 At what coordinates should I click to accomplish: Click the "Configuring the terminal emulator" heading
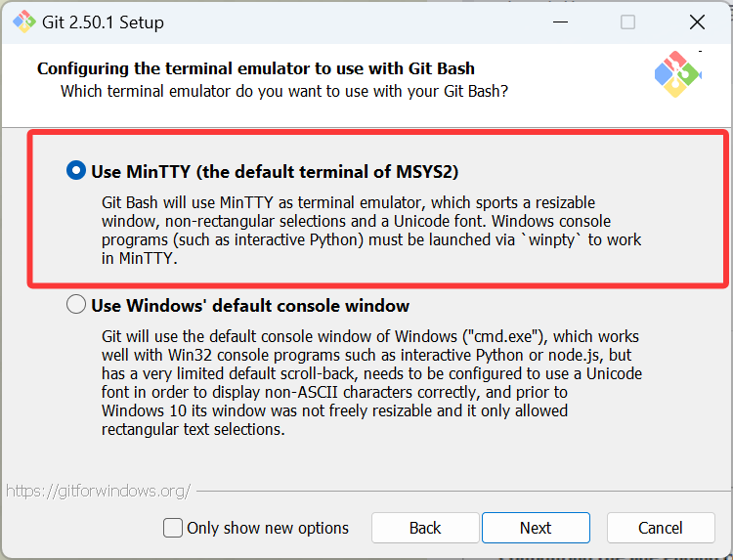click(256, 68)
